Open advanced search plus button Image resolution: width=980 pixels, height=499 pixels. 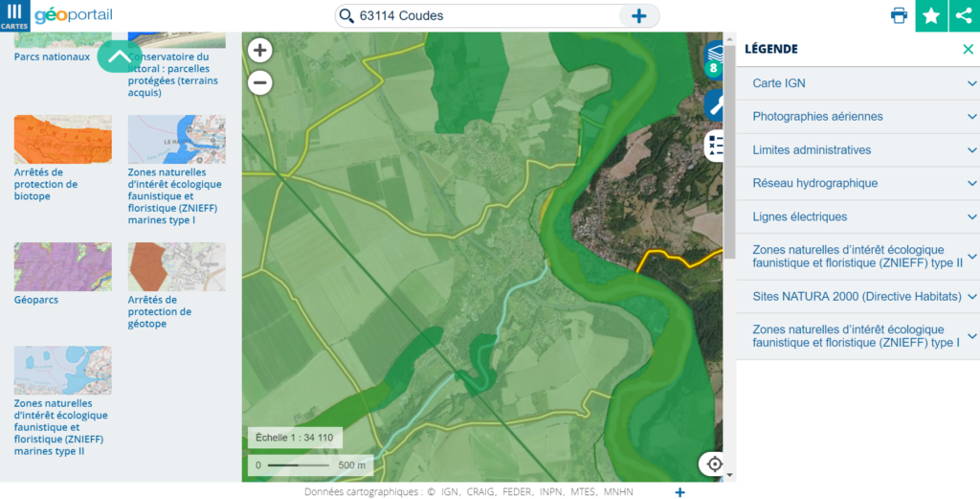638,15
